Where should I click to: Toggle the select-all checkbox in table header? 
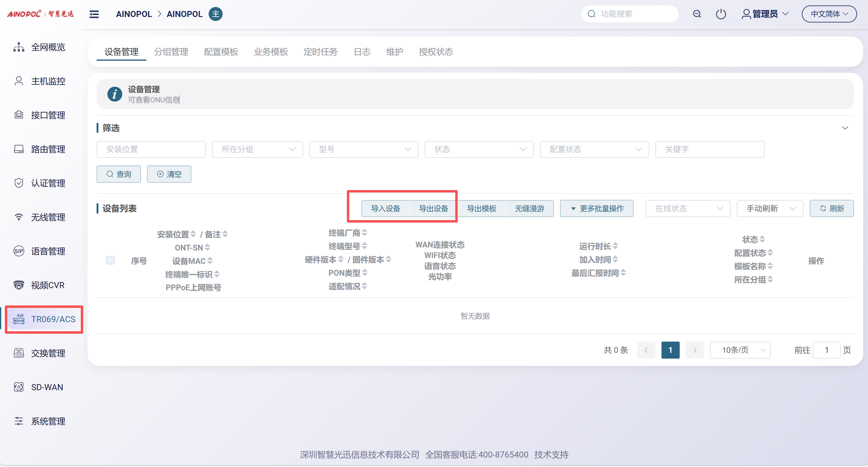click(110, 260)
